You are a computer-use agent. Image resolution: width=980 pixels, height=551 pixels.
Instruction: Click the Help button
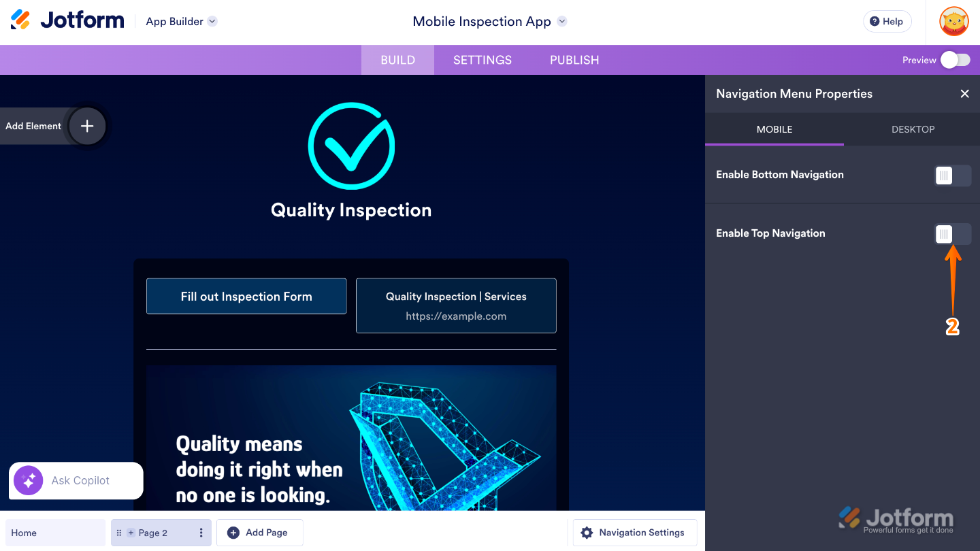(886, 21)
